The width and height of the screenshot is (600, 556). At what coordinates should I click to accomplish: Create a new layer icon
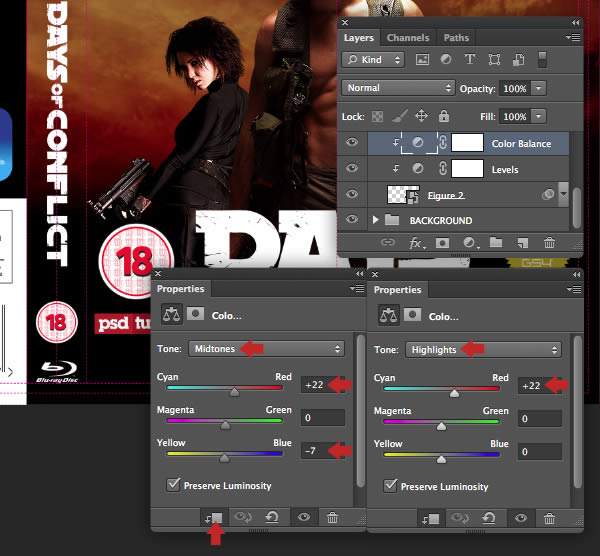pos(523,243)
